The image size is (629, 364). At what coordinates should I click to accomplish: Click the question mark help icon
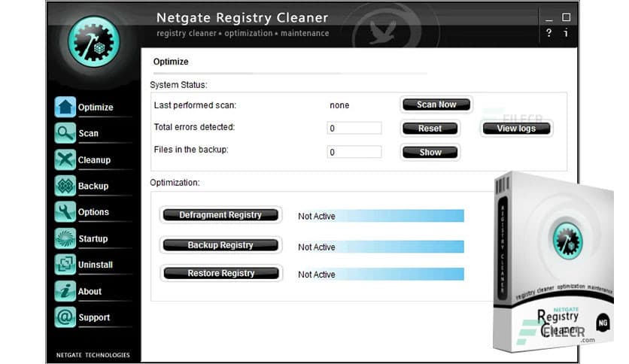(x=548, y=33)
